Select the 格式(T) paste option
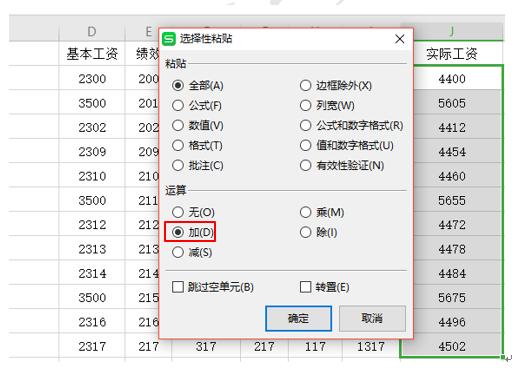Screen dimensions: 516x374 (197, 146)
